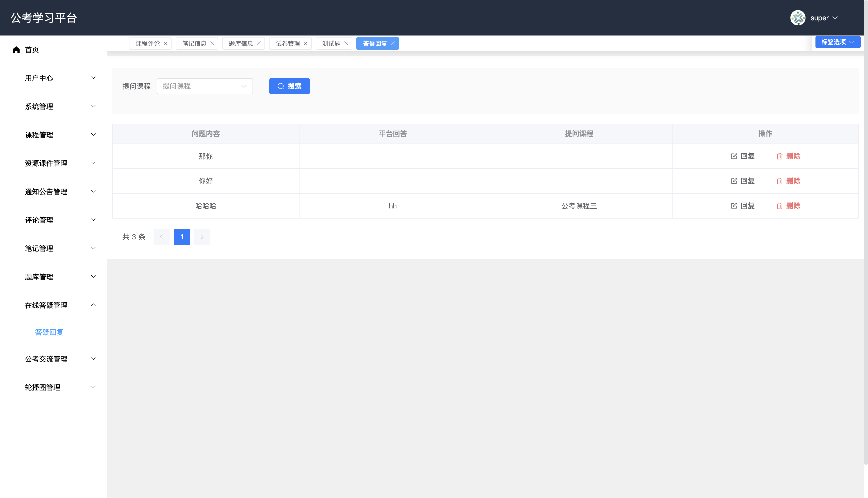
Task: Click page 1 pagination button
Action: [182, 237]
